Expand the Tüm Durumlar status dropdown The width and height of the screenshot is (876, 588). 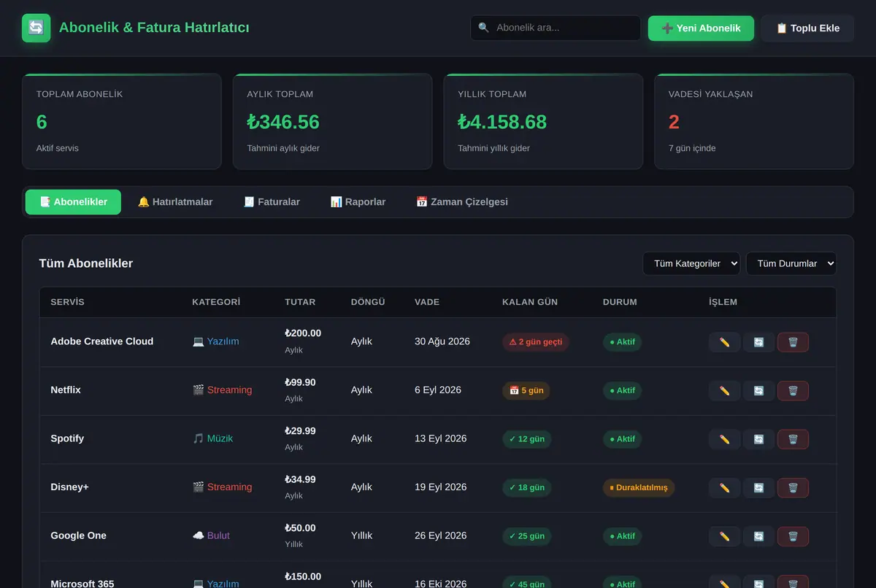(x=791, y=263)
